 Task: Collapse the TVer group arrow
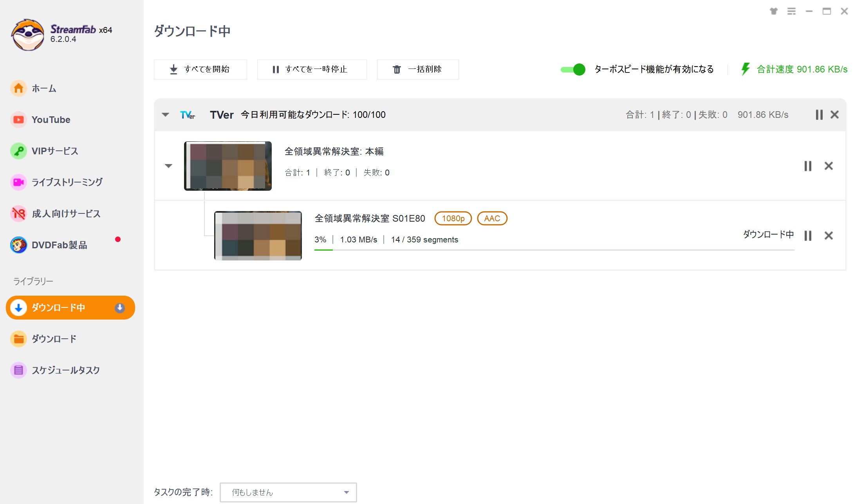[x=165, y=115]
